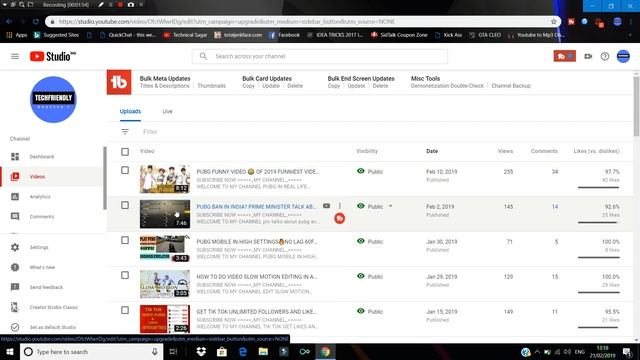Expand visibility dropdown on PUBG BAN row
Screen dimensions: 640x360
point(391,206)
